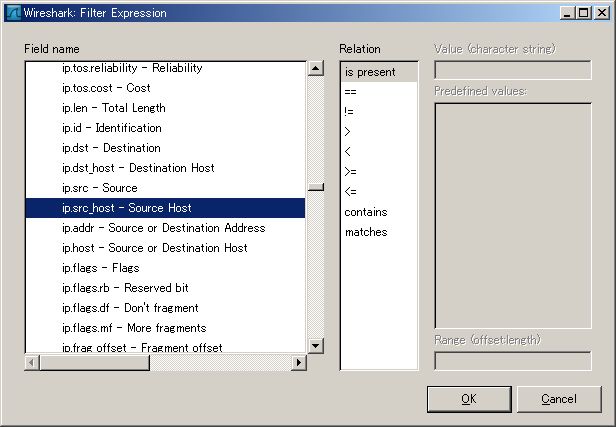Choose the "contains" relation
616x427 pixels.
click(379, 212)
